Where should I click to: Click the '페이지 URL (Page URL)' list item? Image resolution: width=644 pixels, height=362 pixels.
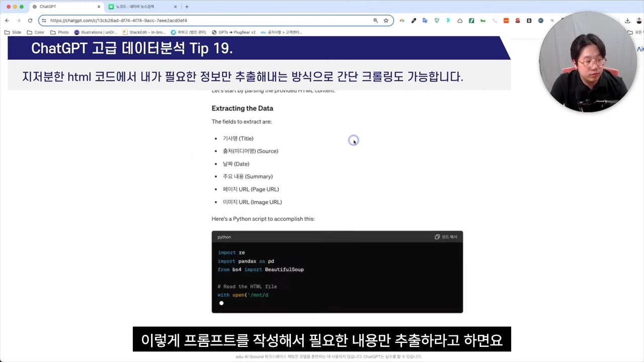[251, 189]
